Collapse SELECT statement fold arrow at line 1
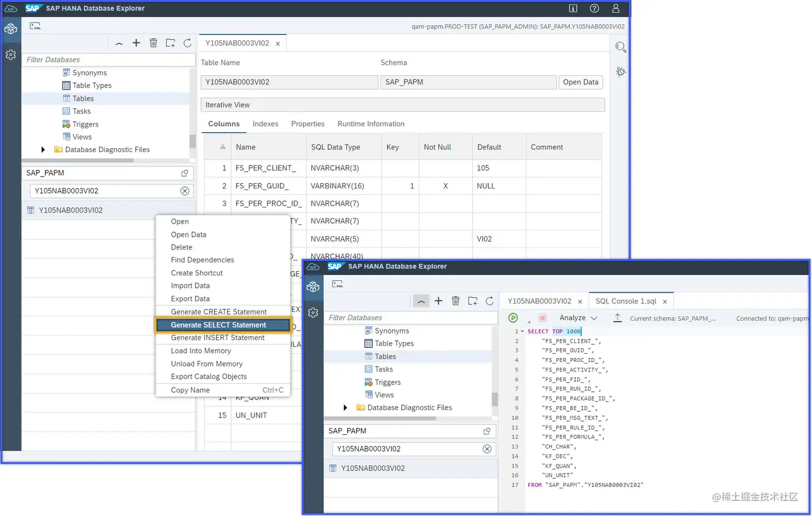 (x=522, y=332)
